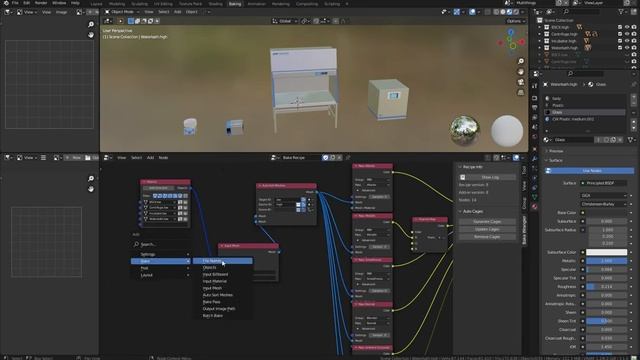The image size is (640, 360).
Task: Click the Remove Cages button
Action: coord(487,237)
